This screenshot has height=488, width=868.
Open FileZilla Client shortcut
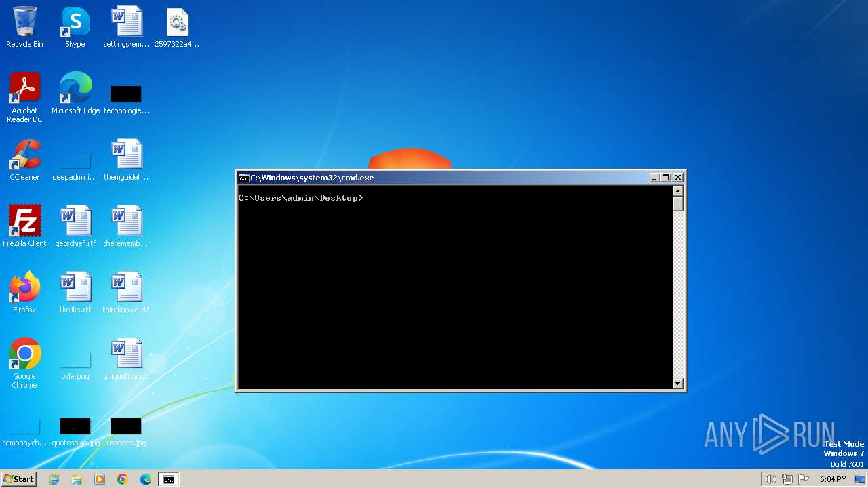point(24,226)
